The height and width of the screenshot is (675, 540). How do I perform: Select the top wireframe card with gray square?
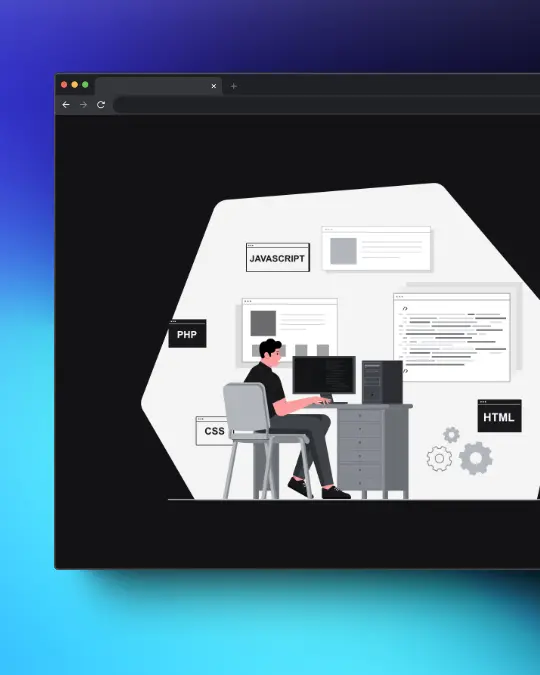click(x=376, y=248)
